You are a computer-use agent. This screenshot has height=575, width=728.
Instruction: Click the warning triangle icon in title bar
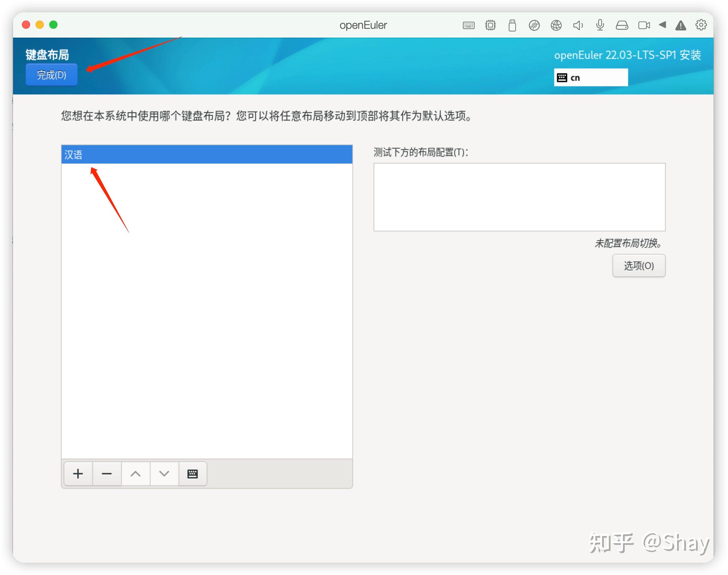pyautogui.click(x=681, y=25)
